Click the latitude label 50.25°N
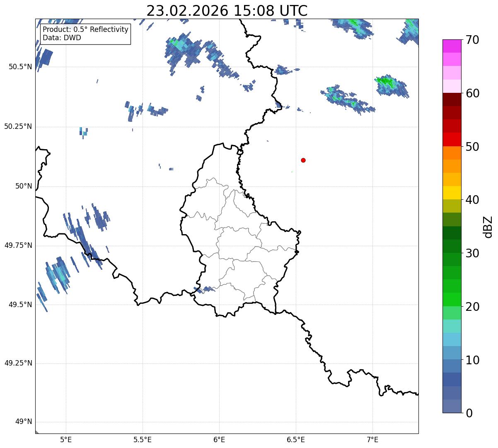The height and width of the screenshot is (448, 498). 18,126
